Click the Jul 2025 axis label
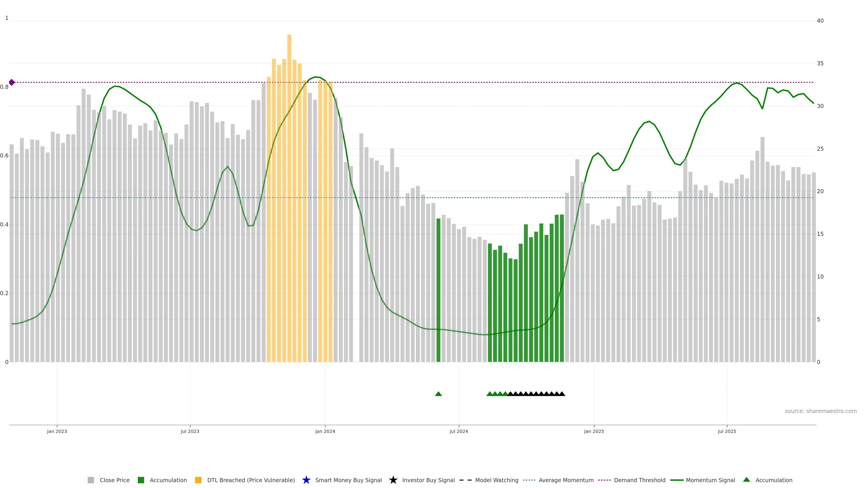This screenshot has height=488, width=868. tap(727, 431)
